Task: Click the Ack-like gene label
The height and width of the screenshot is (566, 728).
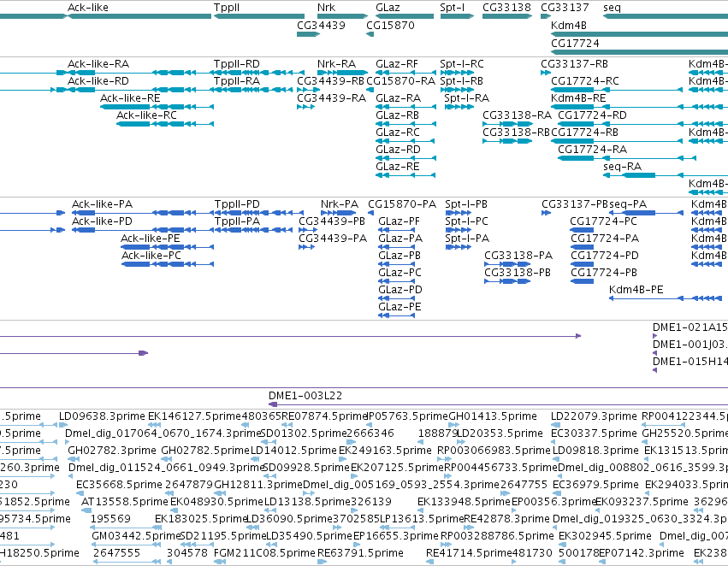Action: [x=88, y=8]
